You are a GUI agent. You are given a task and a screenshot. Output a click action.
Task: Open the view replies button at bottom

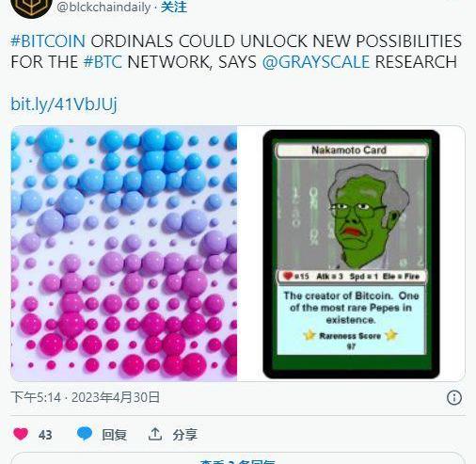click(x=238, y=458)
